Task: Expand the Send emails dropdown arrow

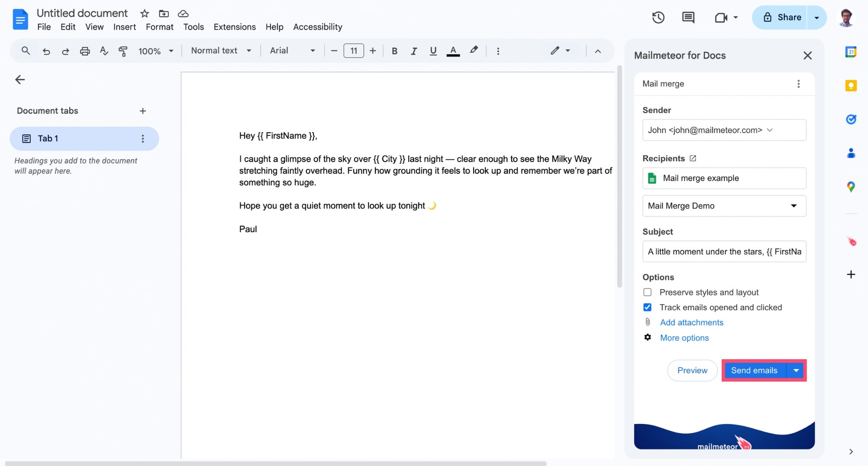Action: click(x=796, y=370)
